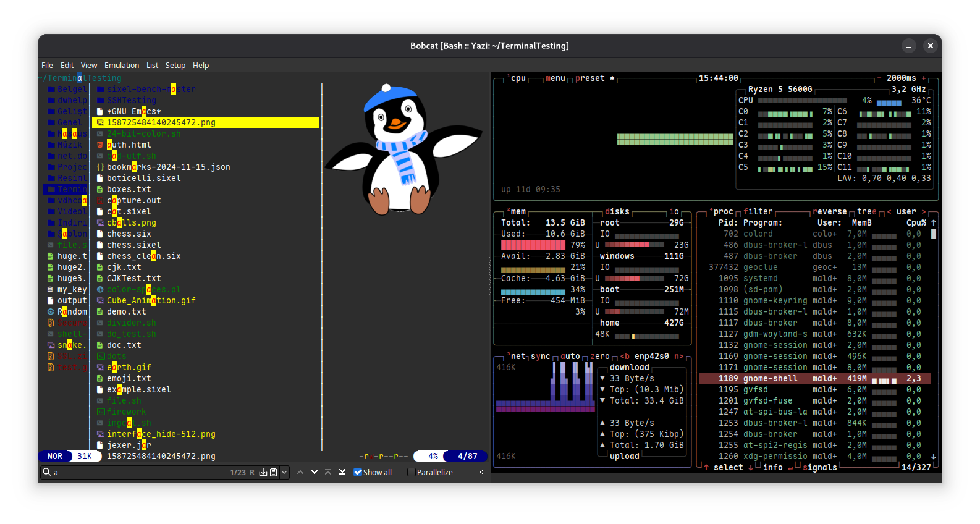The image size is (980, 524).
Task: Click the filter option in proc panel
Action: click(x=758, y=211)
